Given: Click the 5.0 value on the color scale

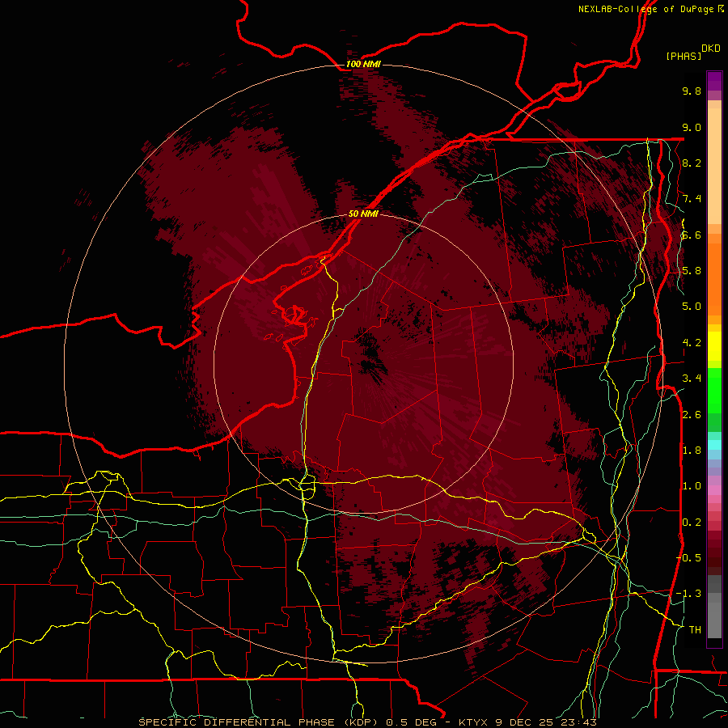Looking at the screenshot, I should tap(692, 307).
